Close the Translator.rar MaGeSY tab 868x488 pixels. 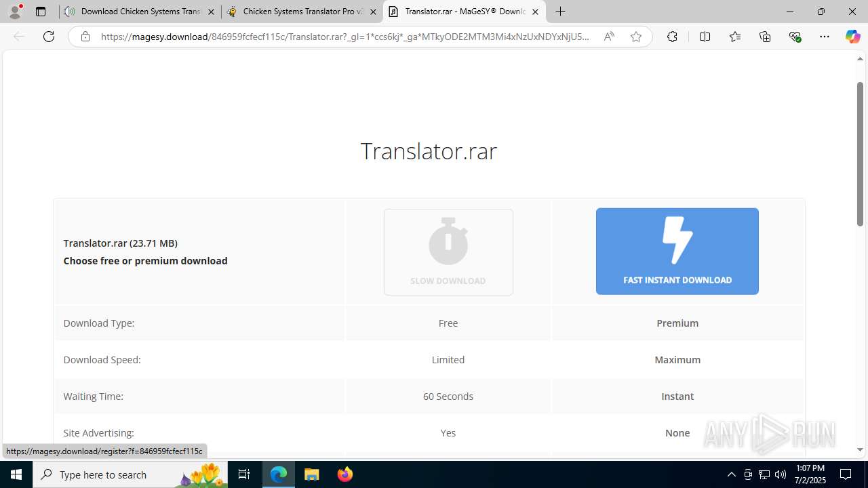pyautogui.click(x=535, y=12)
